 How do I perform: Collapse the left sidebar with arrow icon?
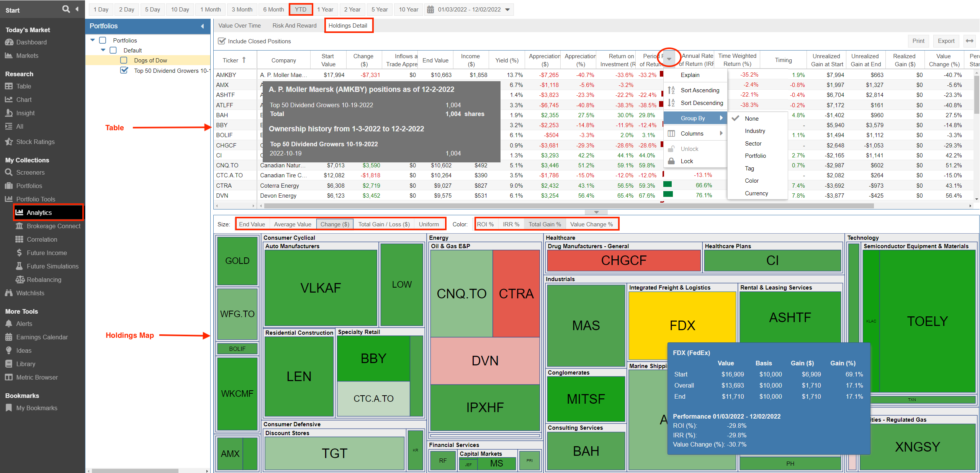click(77, 9)
